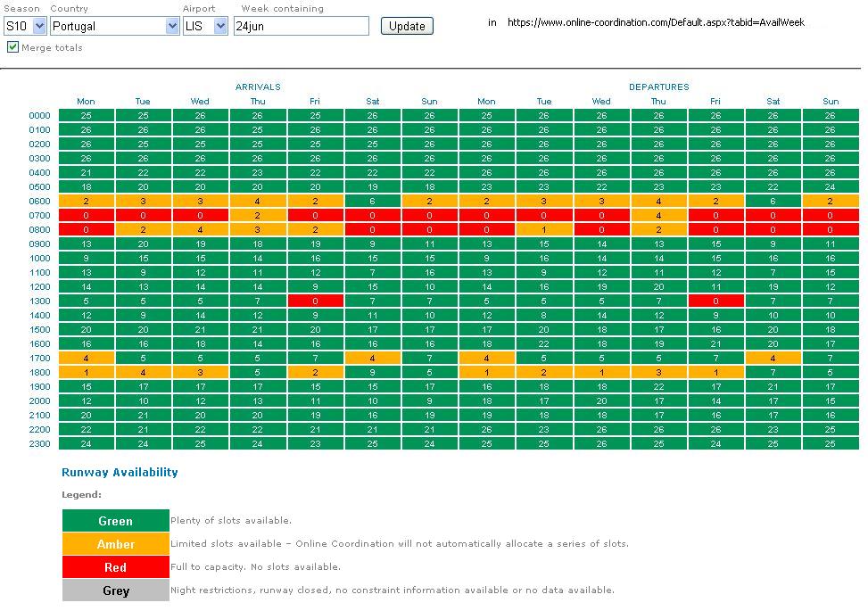Select the 1300 time row label
Image resolution: width=868 pixels, height=611 pixels.
tap(39, 301)
